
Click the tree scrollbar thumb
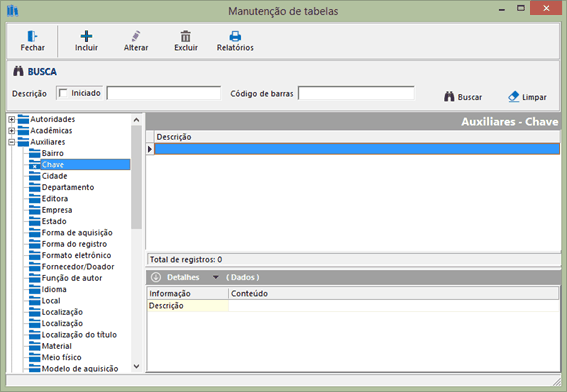point(136,177)
